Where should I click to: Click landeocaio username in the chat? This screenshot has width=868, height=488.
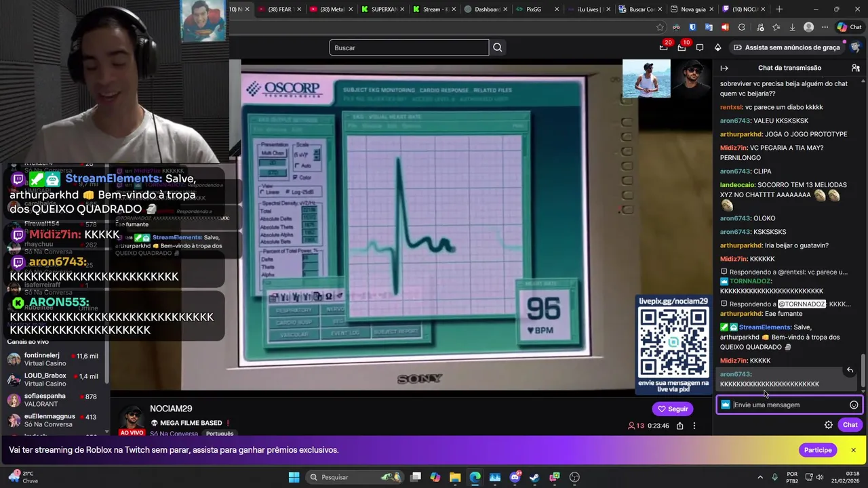[738, 185]
